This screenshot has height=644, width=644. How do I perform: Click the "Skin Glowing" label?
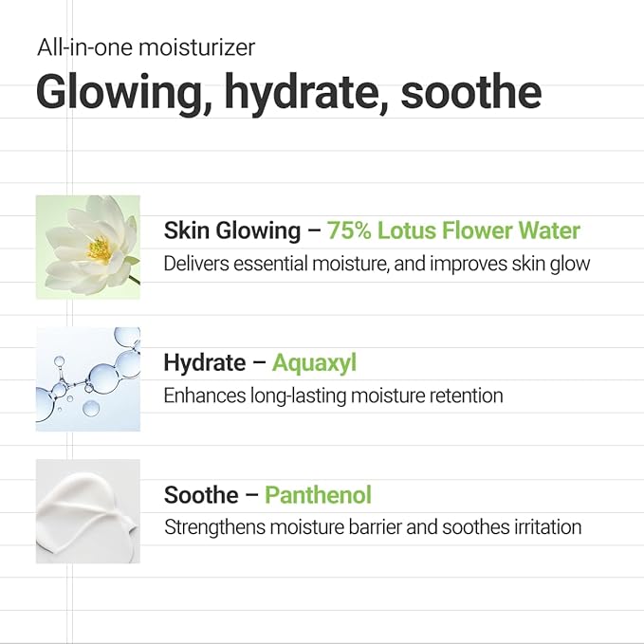[x=232, y=230]
